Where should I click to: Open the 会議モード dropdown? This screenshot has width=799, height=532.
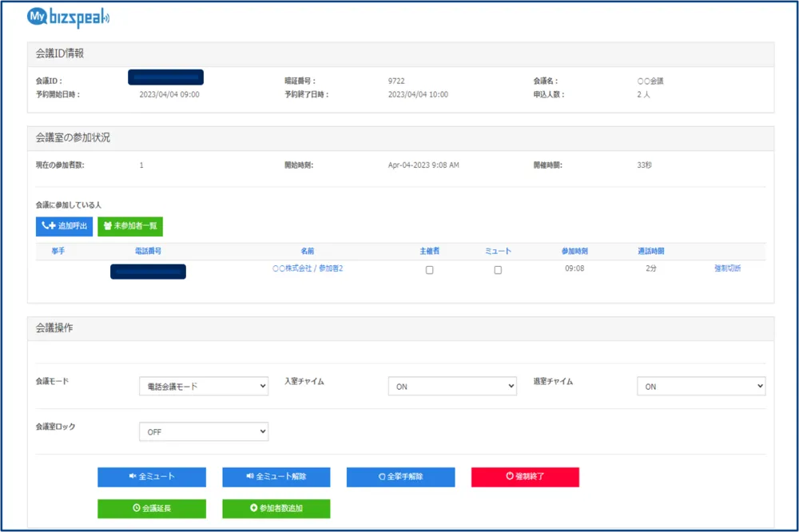[204, 387]
